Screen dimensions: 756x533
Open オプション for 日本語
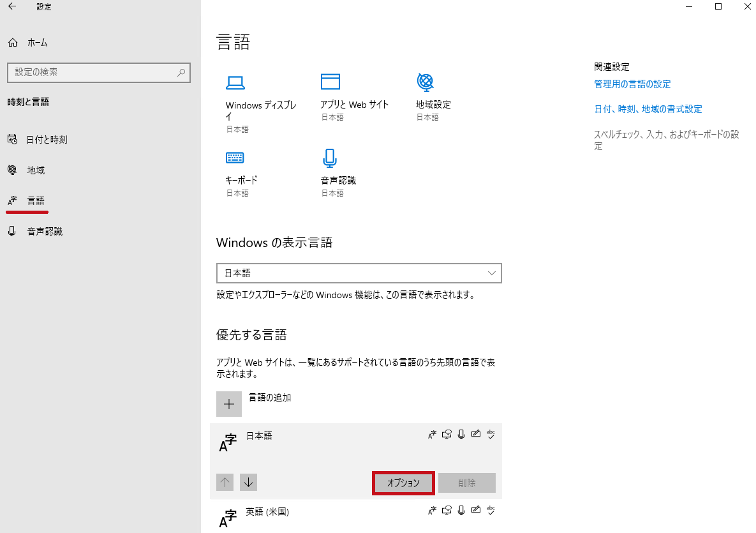click(404, 483)
